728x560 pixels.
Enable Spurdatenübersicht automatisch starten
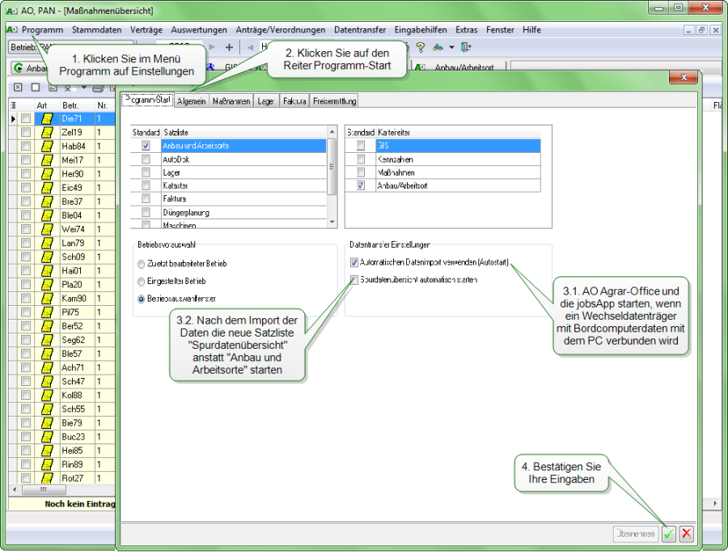click(x=353, y=280)
